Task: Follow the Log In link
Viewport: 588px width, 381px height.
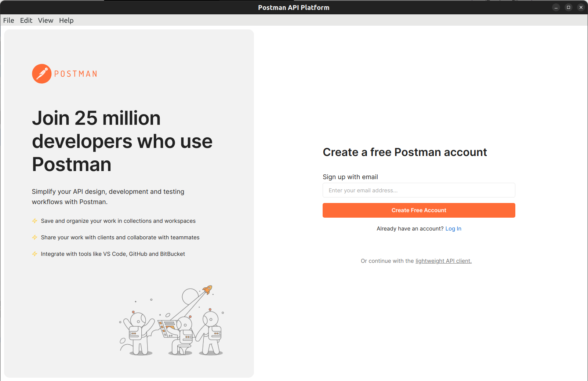Action: pyautogui.click(x=453, y=229)
